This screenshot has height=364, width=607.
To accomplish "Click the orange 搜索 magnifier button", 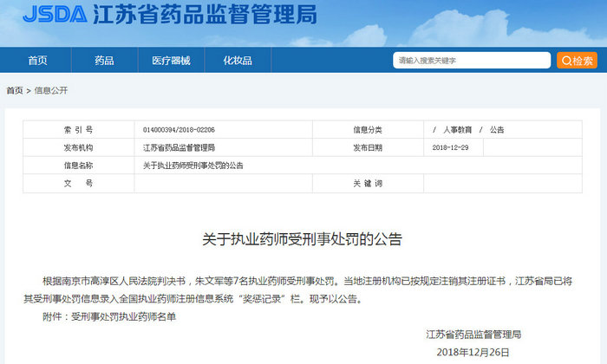I will click(x=578, y=61).
